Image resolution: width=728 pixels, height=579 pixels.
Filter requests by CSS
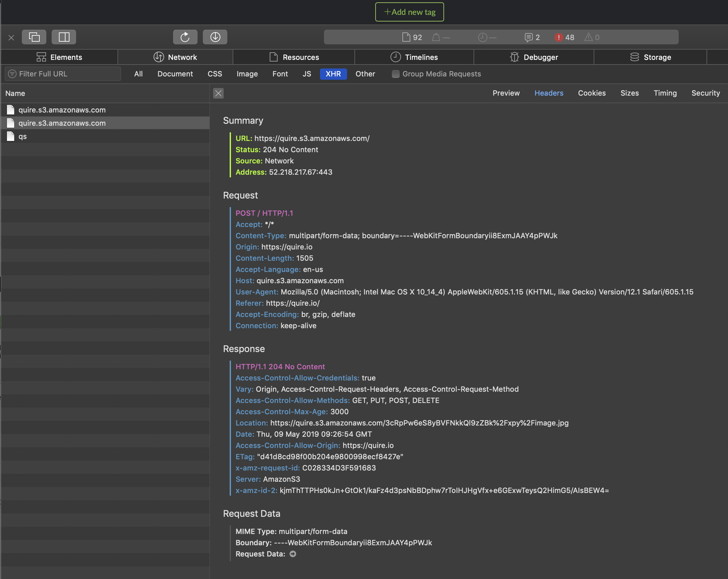tap(215, 74)
